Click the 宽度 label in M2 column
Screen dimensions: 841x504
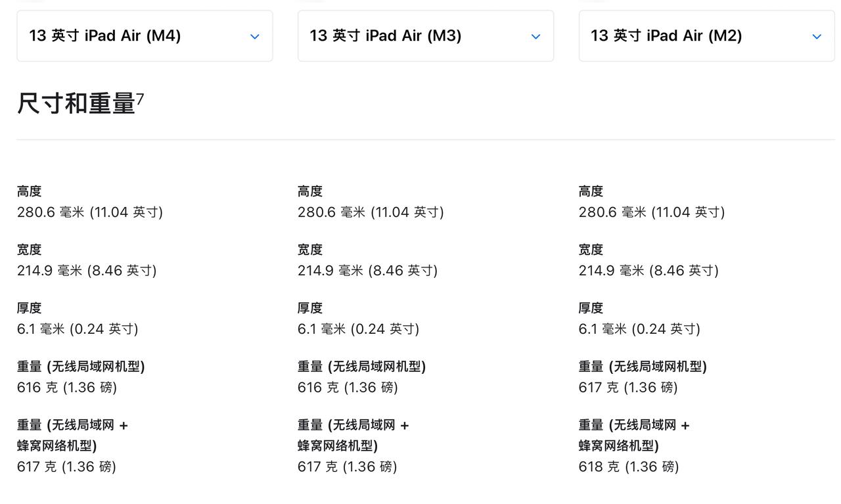click(x=591, y=250)
